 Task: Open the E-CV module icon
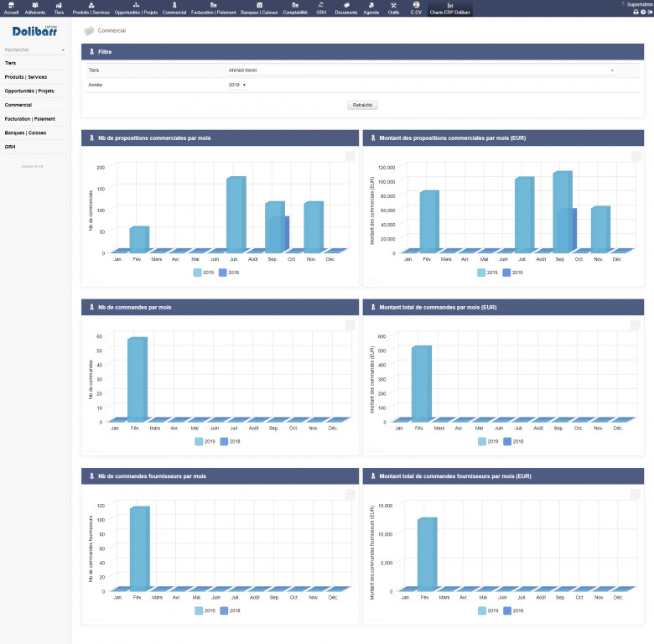[416, 5]
